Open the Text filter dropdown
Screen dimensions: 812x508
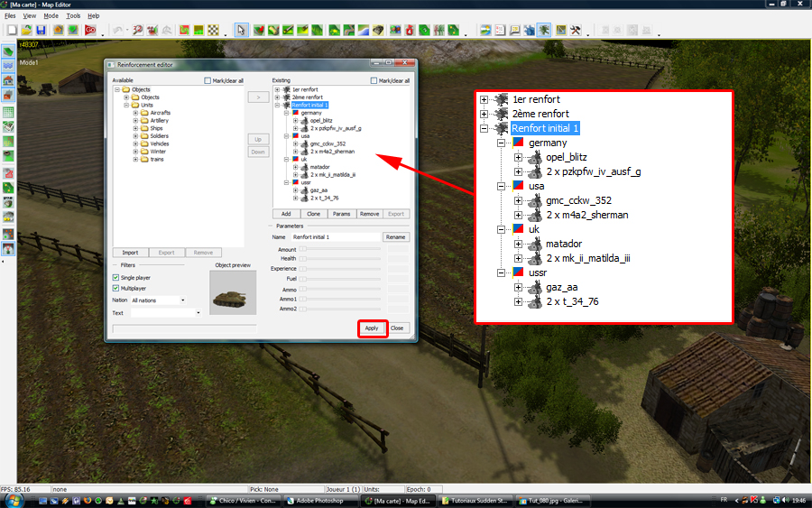(x=198, y=313)
